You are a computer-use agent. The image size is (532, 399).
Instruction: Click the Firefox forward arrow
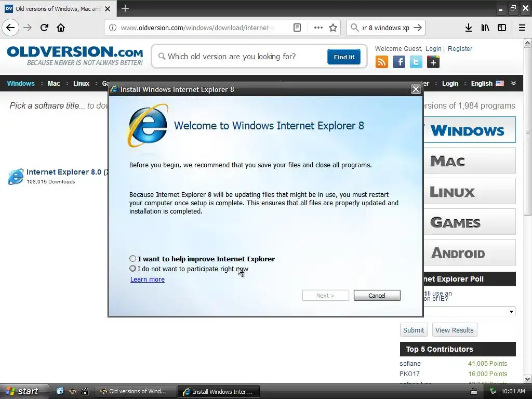coord(28,28)
